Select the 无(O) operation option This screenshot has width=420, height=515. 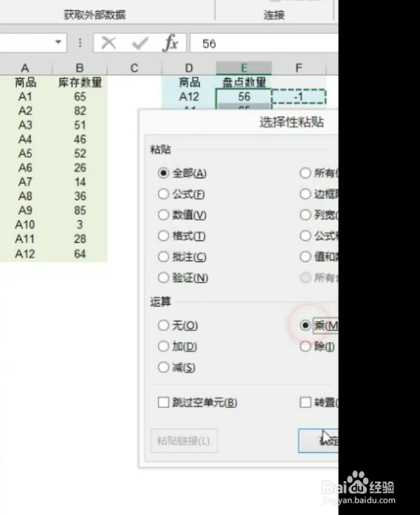pos(178,326)
